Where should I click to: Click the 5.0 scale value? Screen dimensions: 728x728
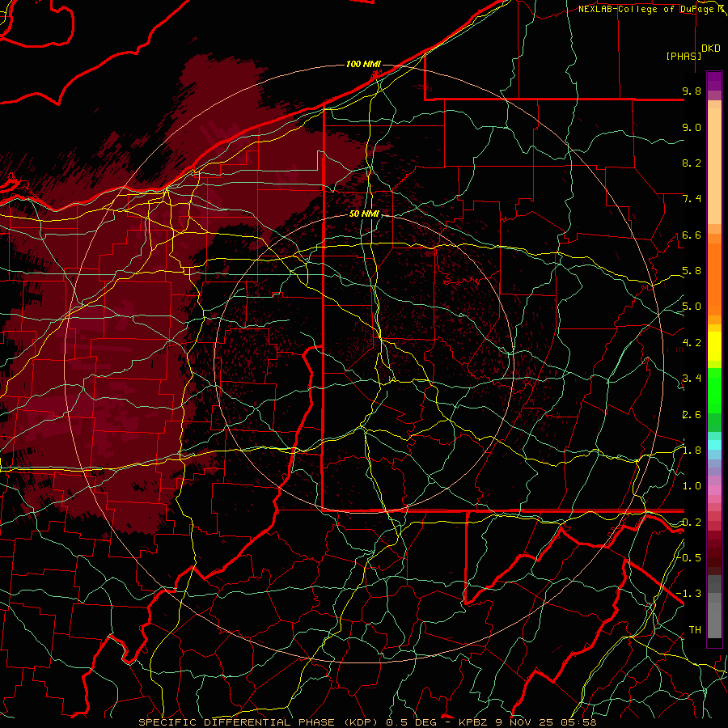692,307
